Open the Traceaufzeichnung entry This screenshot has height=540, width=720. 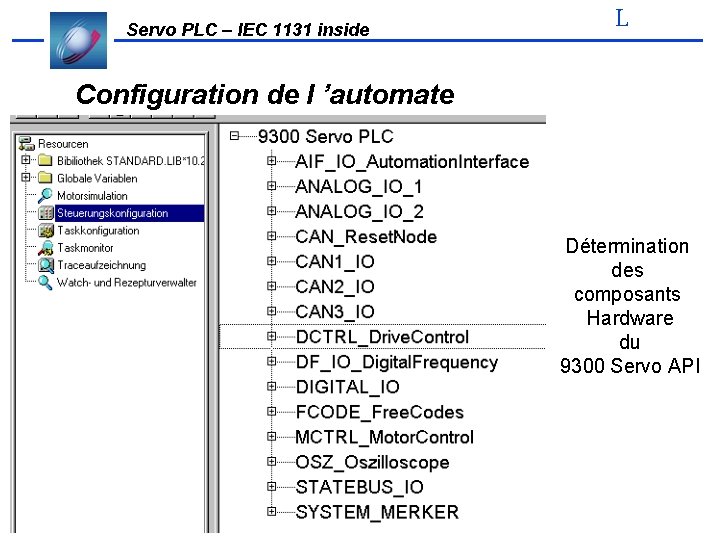tap(101, 265)
